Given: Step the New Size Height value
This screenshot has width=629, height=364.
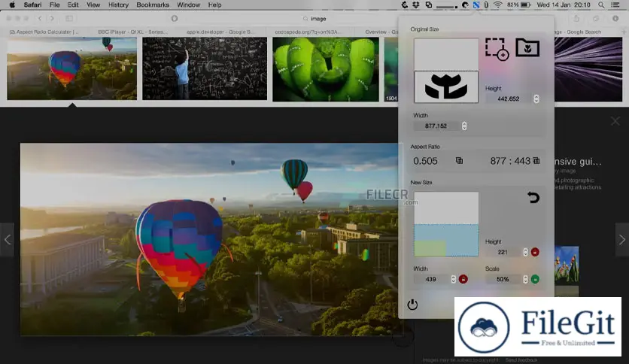Looking at the screenshot, I should (x=525, y=252).
